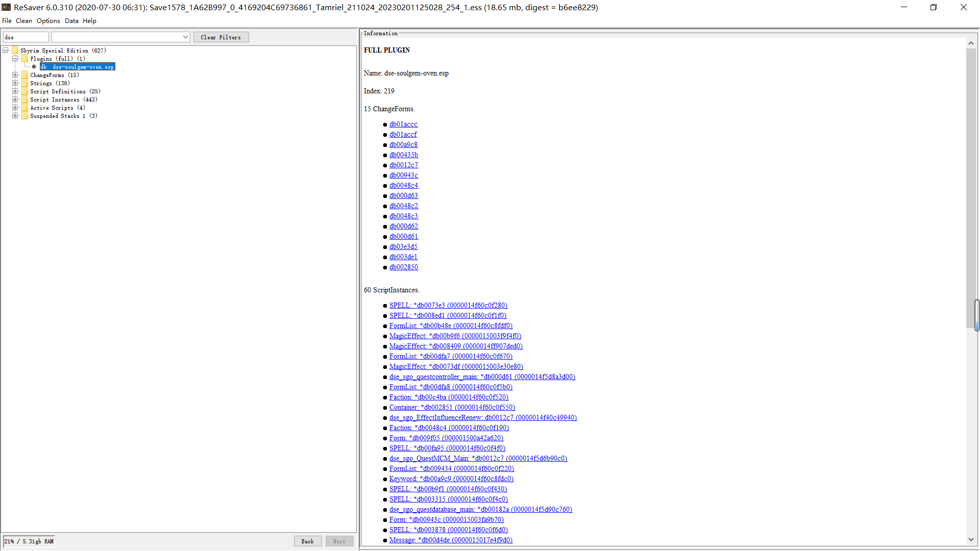Open the db03e3d5 ChangeForm link
980x551 pixels.
pyautogui.click(x=403, y=247)
